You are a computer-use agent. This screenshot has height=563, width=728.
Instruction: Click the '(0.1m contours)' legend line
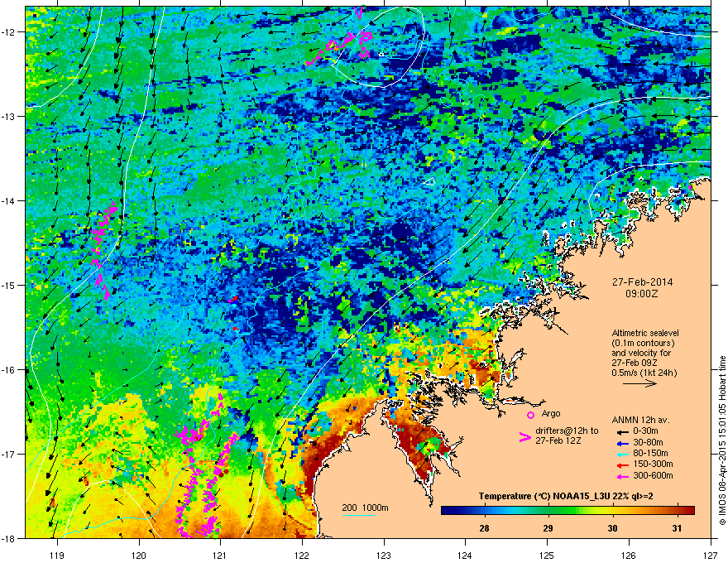[x=643, y=344]
